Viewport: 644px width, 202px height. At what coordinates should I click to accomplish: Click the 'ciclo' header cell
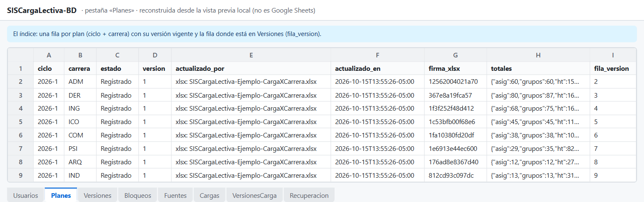click(49, 68)
